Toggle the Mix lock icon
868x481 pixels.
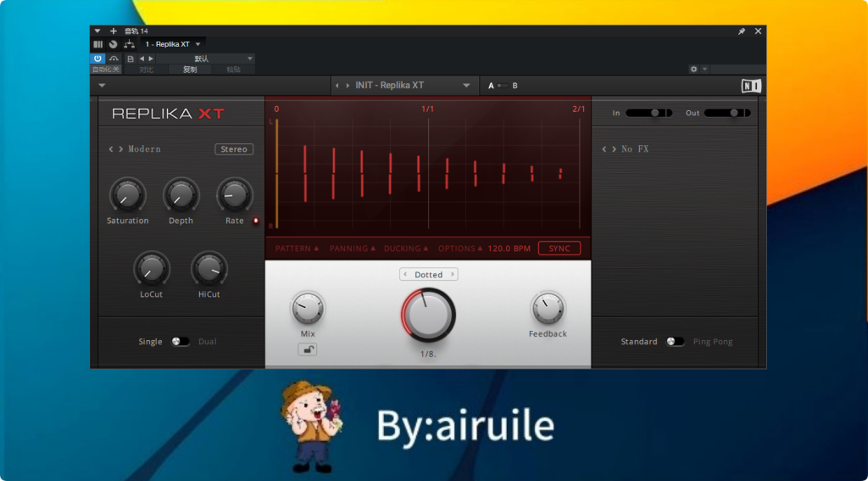[x=307, y=350]
